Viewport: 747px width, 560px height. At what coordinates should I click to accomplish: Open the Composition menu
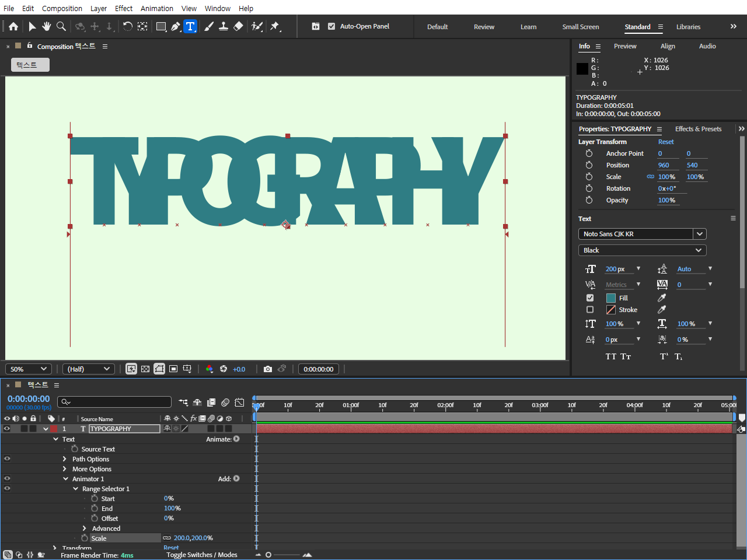[62, 8]
